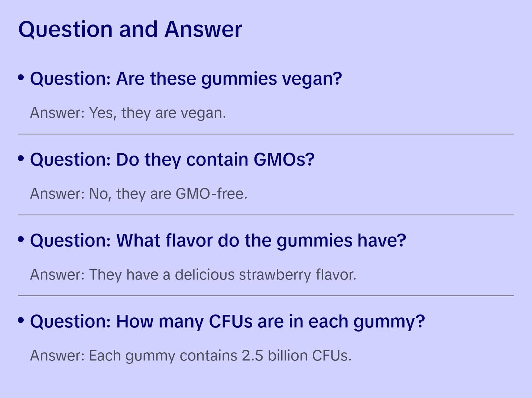Viewport: 532px width, 398px height.
Task: Click the answer "No, they are GMO-free."
Action: click(x=139, y=194)
